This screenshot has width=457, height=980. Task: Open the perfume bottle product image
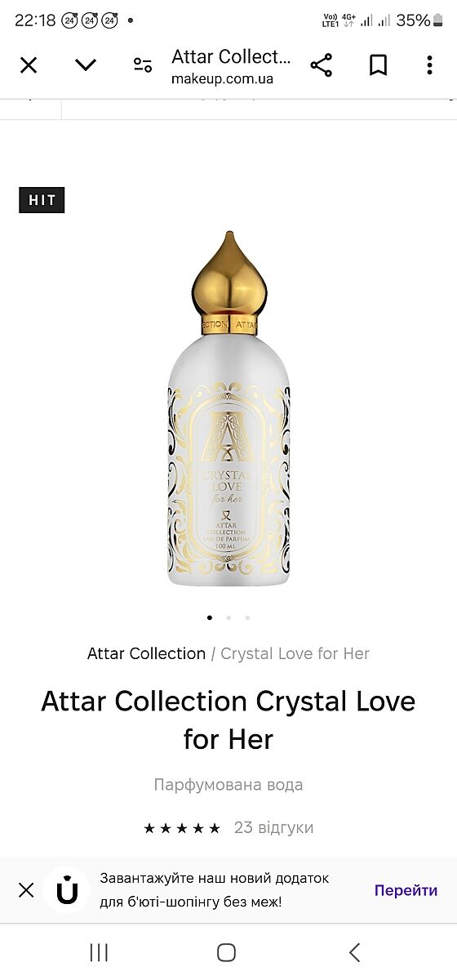click(x=228, y=408)
